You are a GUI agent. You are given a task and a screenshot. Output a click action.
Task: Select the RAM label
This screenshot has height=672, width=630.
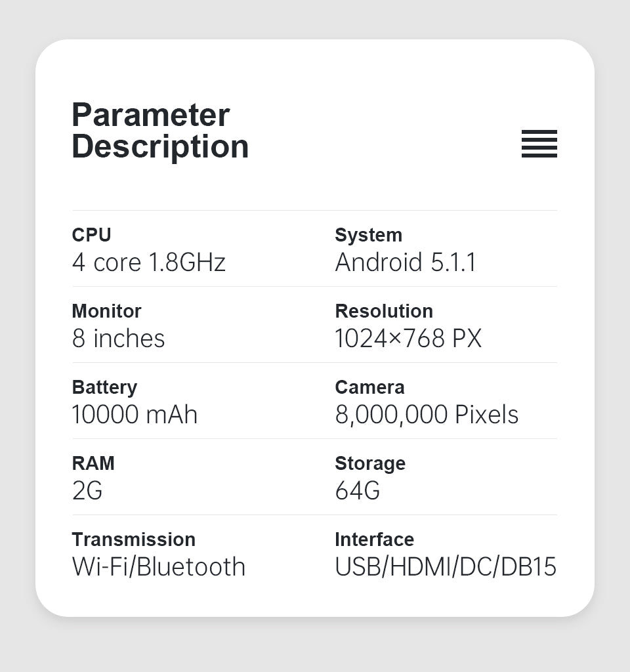click(93, 463)
